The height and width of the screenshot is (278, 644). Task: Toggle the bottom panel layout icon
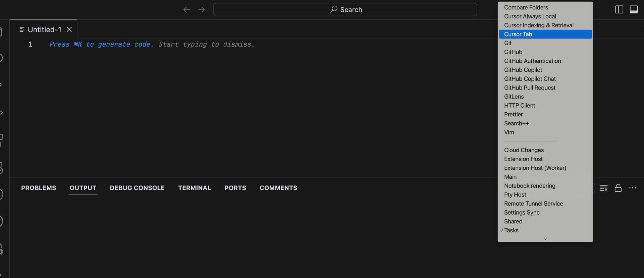click(634, 10)
